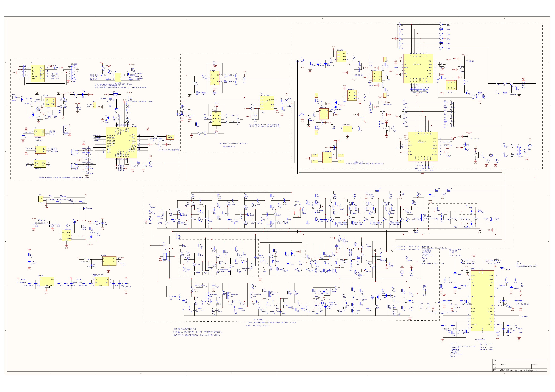This screenshot has height=392, width=555.
Task: Click the SIM800C module U2 chip
Action: (121, 142)
